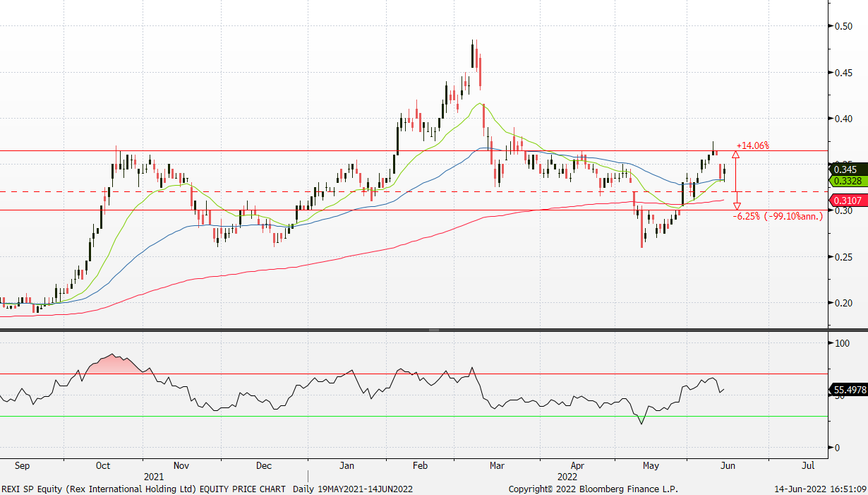Click the Dec month axis label
Screen dimensions: 868x495
[x=264, y=466]
